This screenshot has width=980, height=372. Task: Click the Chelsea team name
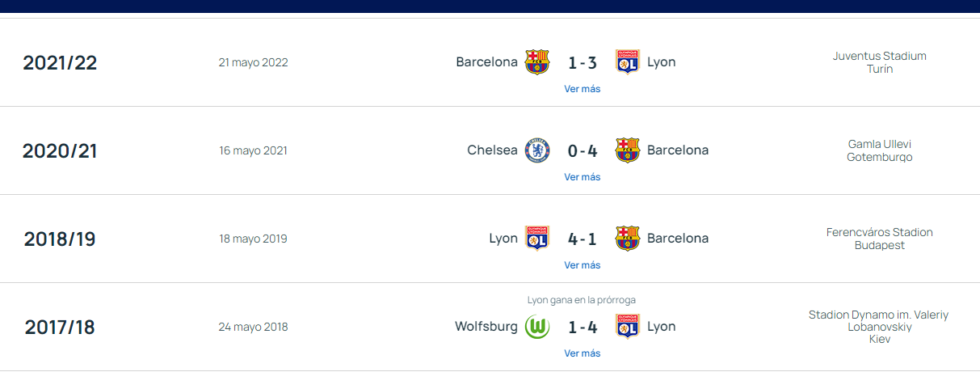492,150
